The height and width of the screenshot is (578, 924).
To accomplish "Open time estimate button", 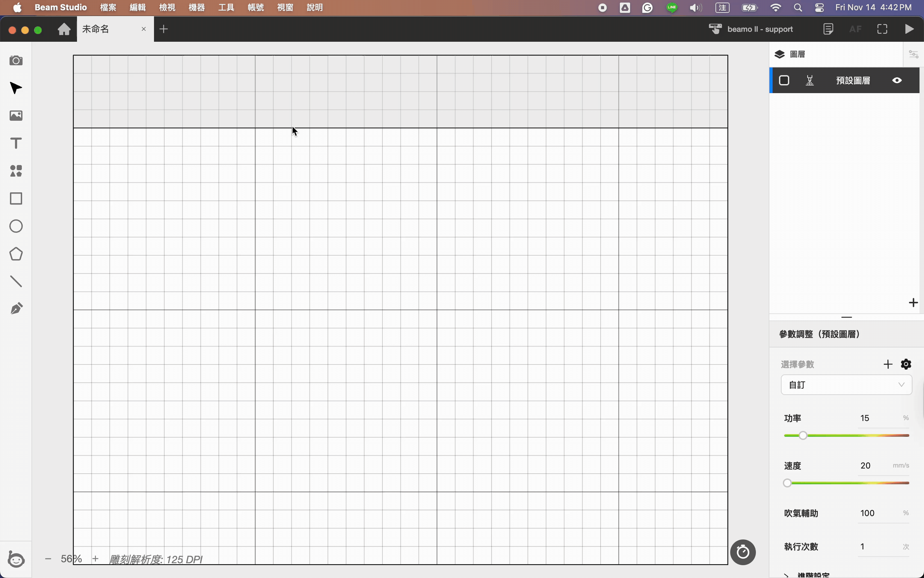I will (743, 552).
